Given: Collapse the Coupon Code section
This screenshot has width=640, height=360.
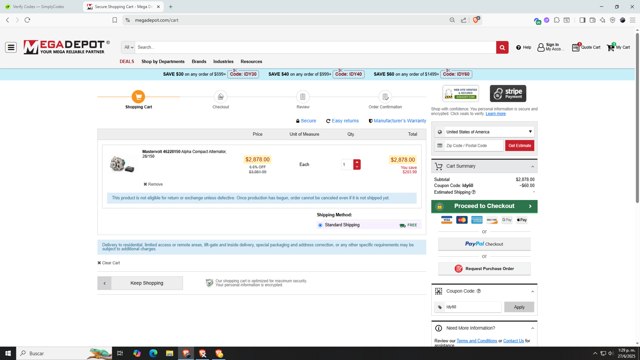Looking at the screenshot, I should [x=532, y=291].
